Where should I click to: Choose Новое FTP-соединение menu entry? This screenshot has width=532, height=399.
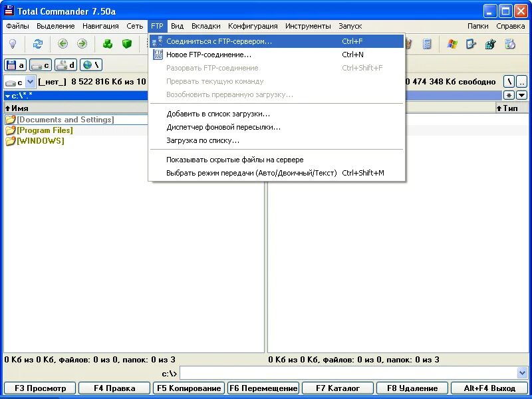(x=277, y=55)
